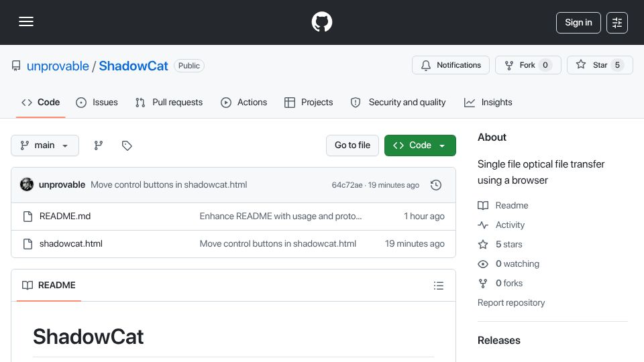Click the Releases heading
Screen dimensions: 644x362
point(498,341)
